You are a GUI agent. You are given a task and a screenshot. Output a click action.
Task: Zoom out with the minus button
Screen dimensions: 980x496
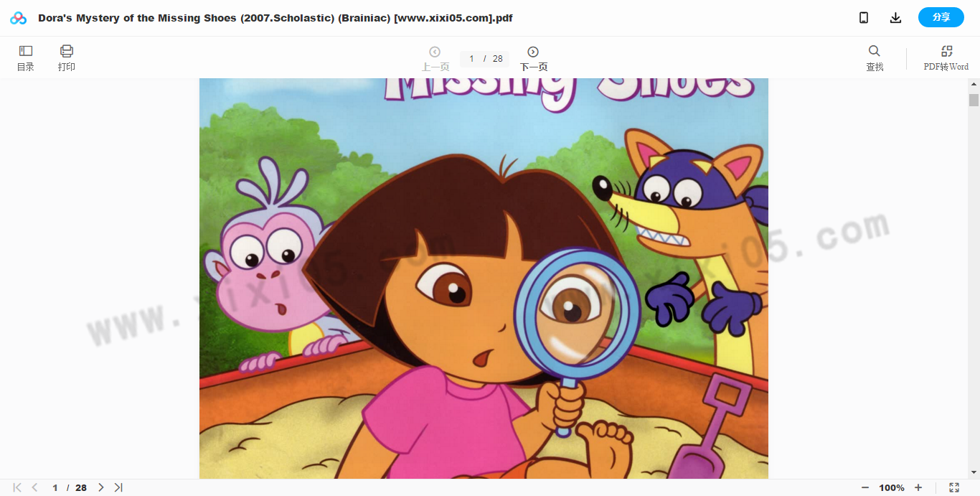tap(865, 487)
